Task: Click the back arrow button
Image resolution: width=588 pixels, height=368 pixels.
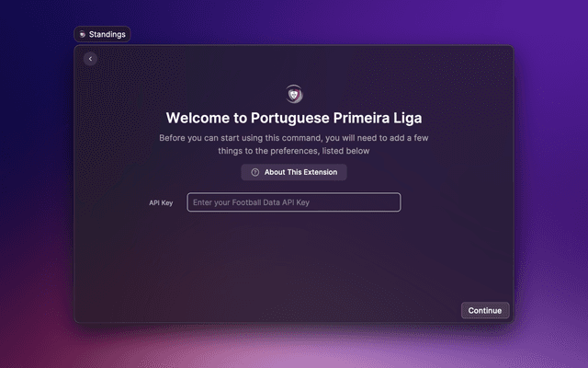Action: 90,59
